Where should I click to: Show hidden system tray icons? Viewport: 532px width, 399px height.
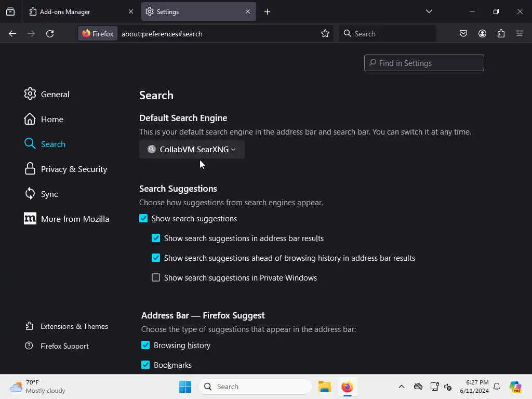coord(402,387)
